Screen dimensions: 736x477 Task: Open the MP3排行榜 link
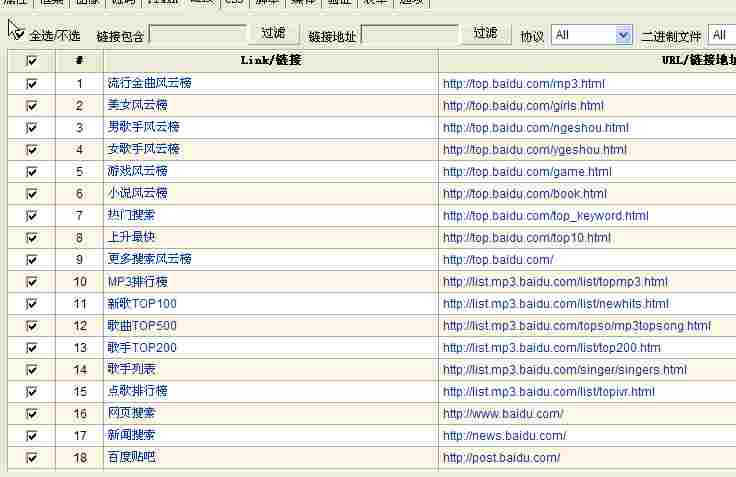pyautogui.click(x=138, y=282)
